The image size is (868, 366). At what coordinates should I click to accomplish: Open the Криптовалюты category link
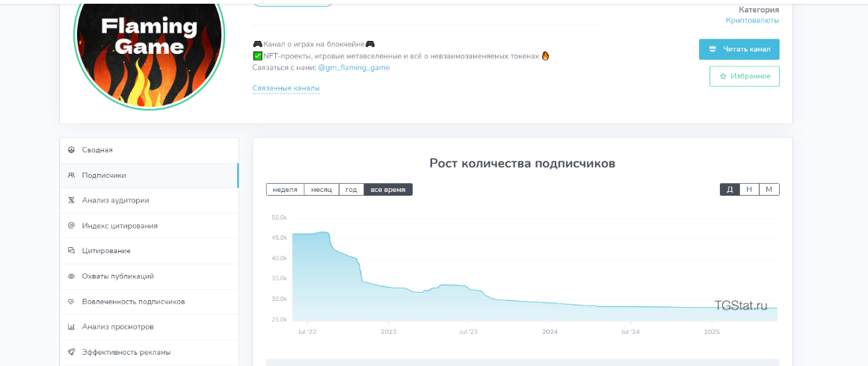click(x=752, y=20)
